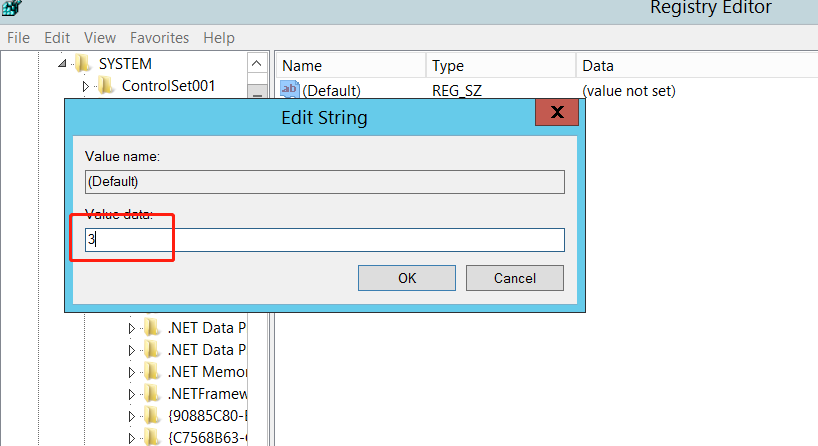Screen dimensions: 818x446
Task: Expand the .NETFramework key node
Action: point(131,394)
